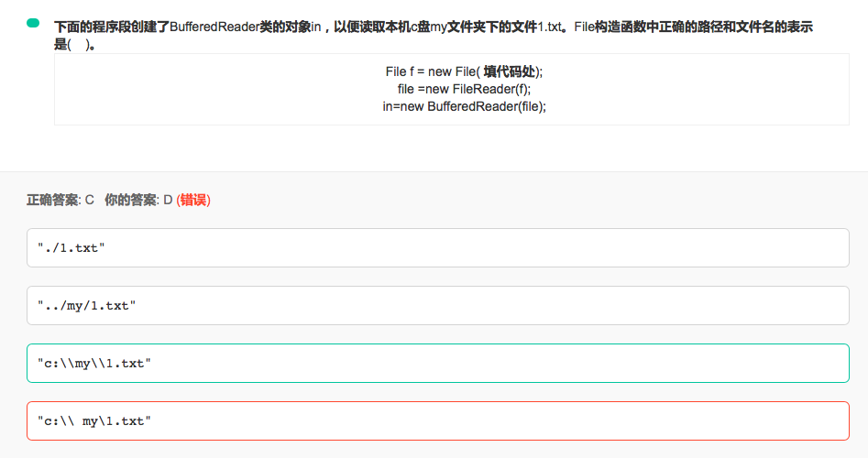Select answer option "c:\\my\\1.txt"
Screen dimensions: 868x458
pyautogui.click(x=438, y=363)
